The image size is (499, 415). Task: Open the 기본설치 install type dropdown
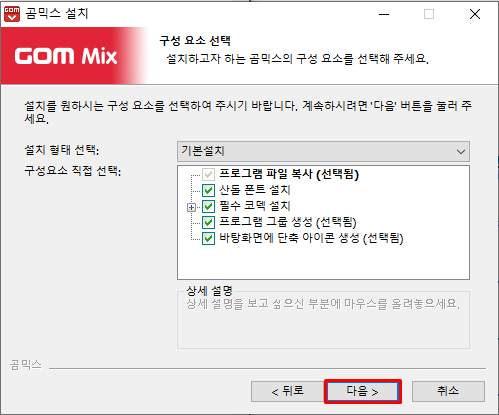tap(323, 151)
